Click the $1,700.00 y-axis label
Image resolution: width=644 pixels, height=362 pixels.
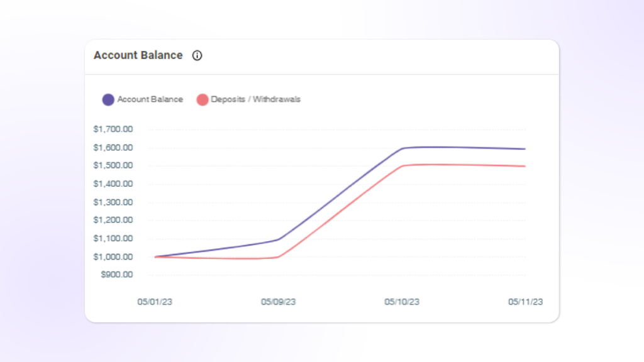click(x=113, y=129)
